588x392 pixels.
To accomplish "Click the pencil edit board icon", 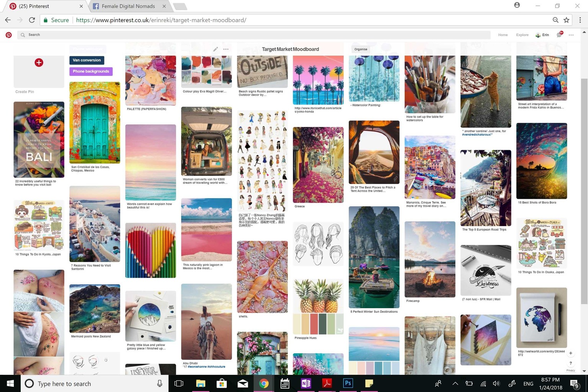I will click(216, 49).
